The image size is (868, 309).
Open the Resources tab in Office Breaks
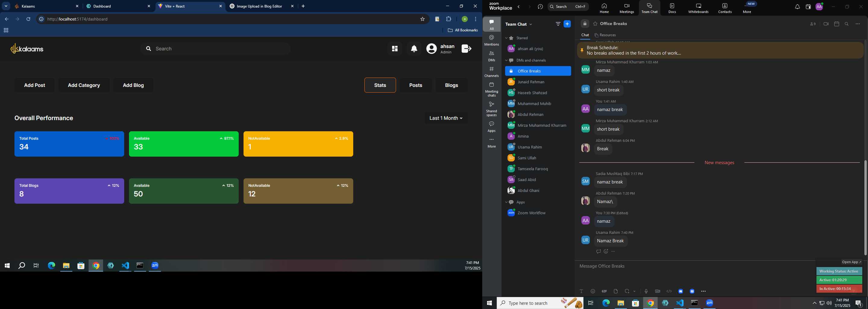[605, 35]
